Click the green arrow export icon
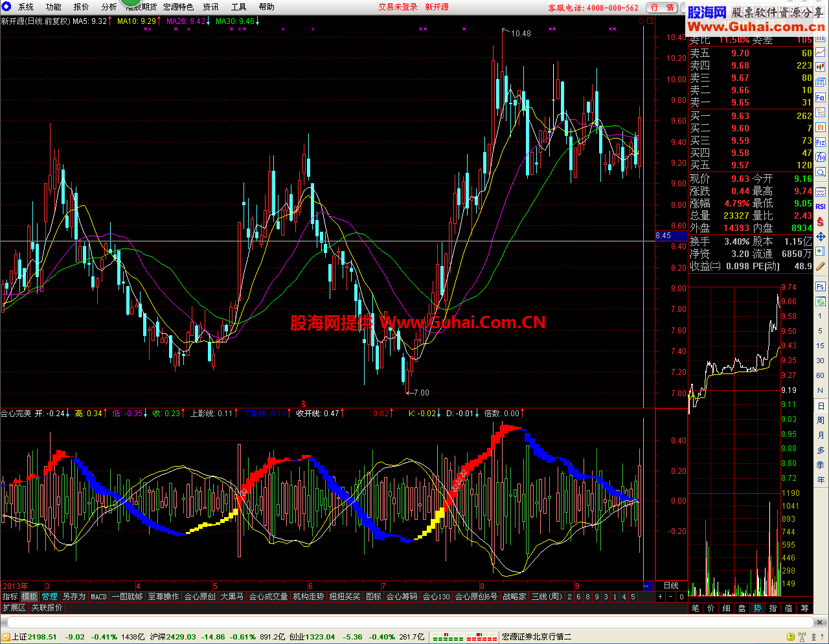The width and height of the screenshot is (829, 644). coord(821,251)
